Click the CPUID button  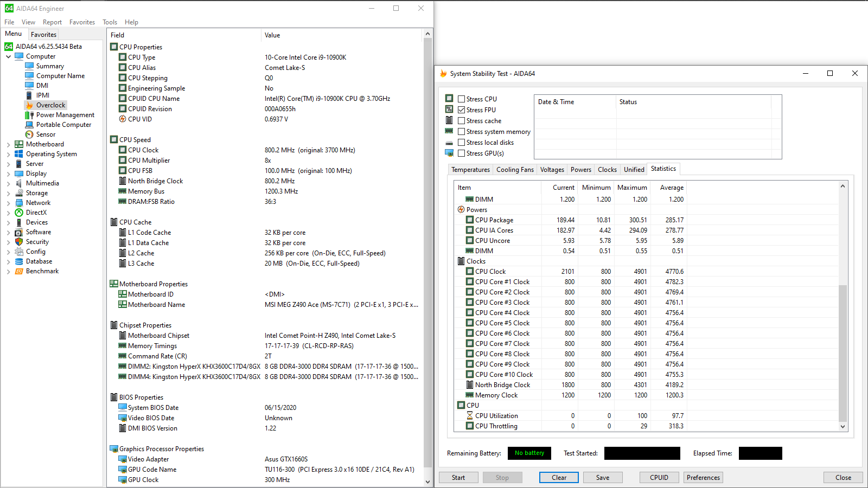[x=659, y=478]
